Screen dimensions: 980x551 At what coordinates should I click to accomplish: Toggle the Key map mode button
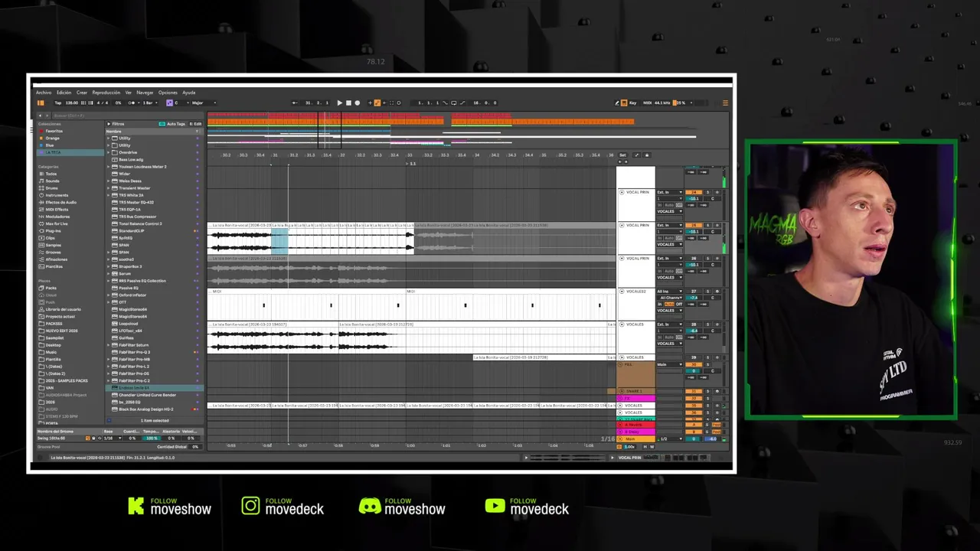pyautogui.click(x=632, y=103)
